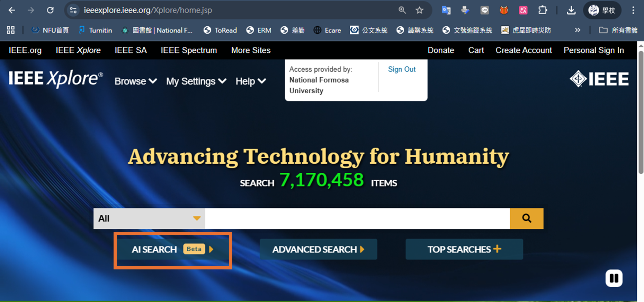Click the browser zoom magnifier icon

click(x=402, y=10)
